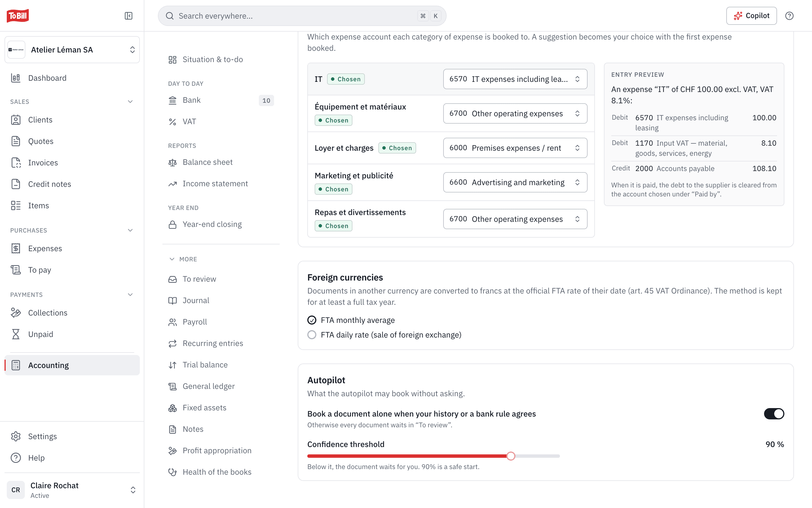The height and width of the screenshot is (508, 812).
Task: Open the Help link in sidebar
Action: click(72, 458)
